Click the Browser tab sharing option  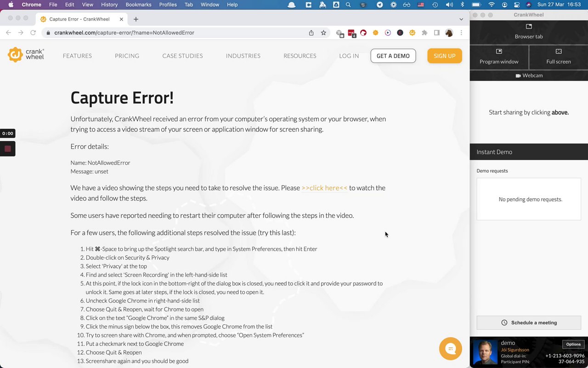tap(529, 31)
